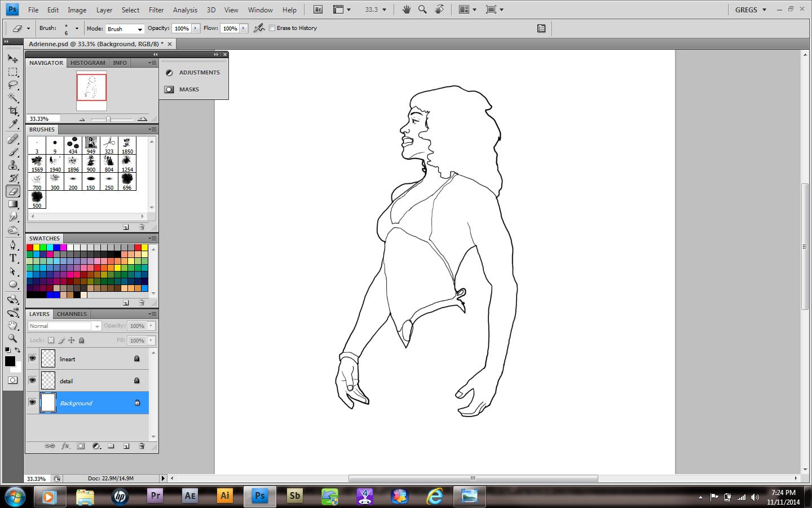Open the eraser Mode dropdown

(125, 29)
